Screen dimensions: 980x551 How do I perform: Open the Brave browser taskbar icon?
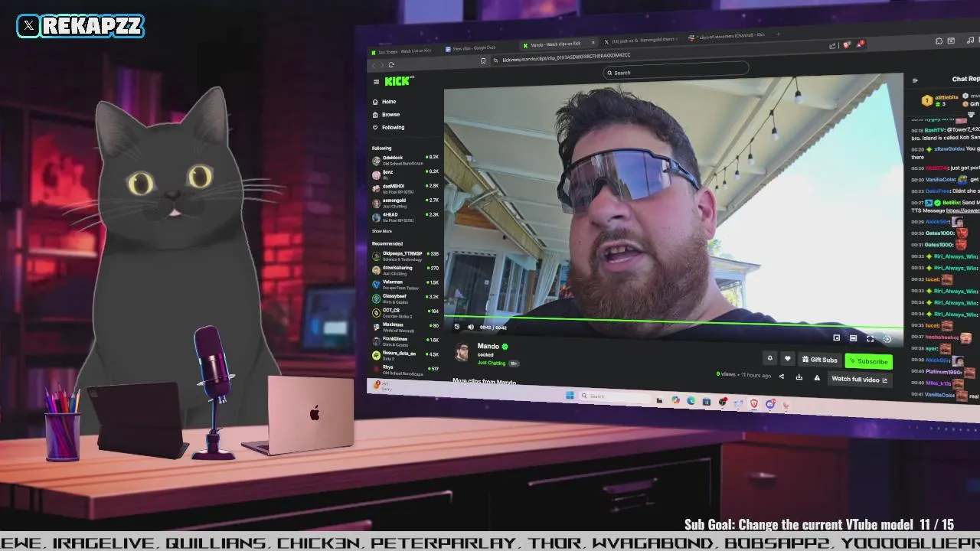754,403
